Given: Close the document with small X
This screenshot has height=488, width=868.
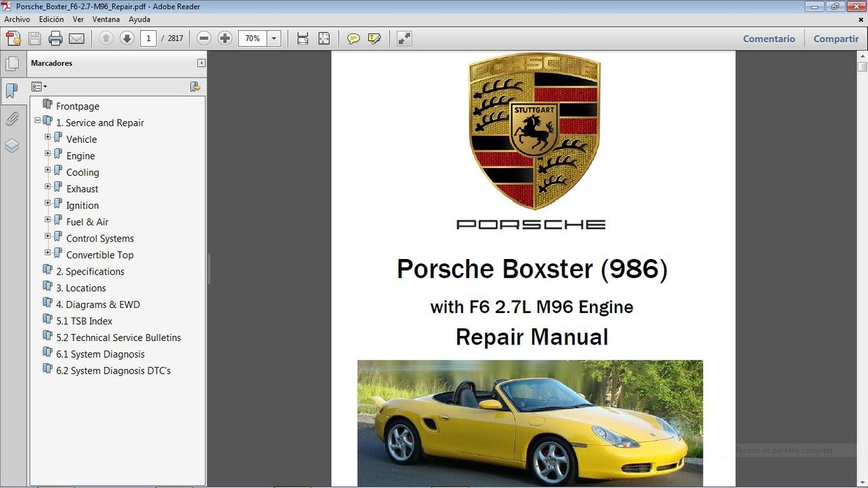Looking at the screenshot, I should pos(861,20).
